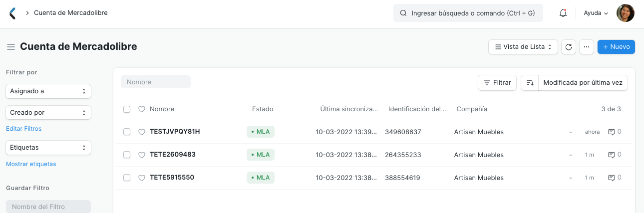The height and width of the screenshot is (213, 644).
Task: Click MLA status badge of TESTJVPQY81H
Action: pos(261,132)
